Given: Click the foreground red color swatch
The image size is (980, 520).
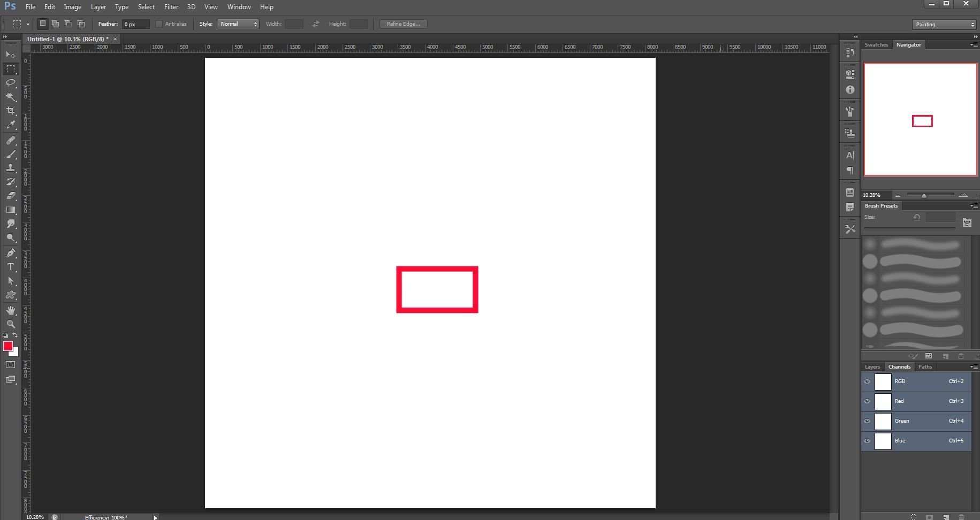Looking at the screenshot, I should click(x=8, y=347).
